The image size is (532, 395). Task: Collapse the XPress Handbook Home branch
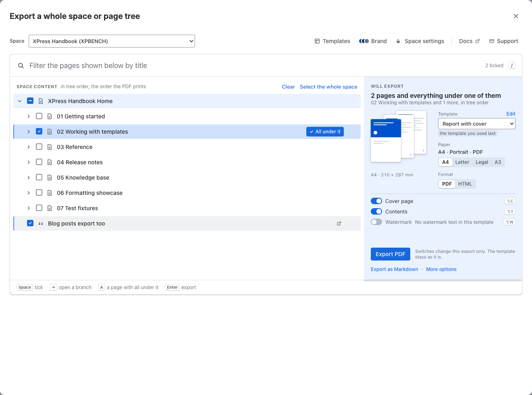coord(20,101)
